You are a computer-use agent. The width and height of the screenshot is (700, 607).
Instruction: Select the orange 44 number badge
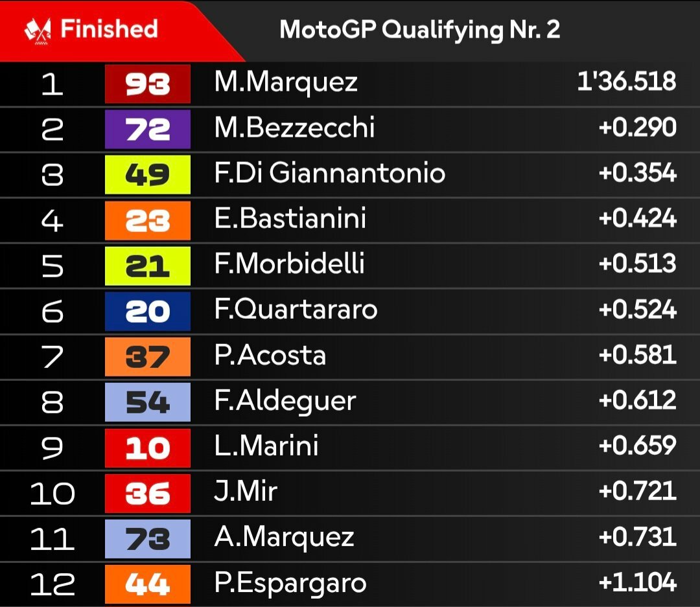[148, 584]
